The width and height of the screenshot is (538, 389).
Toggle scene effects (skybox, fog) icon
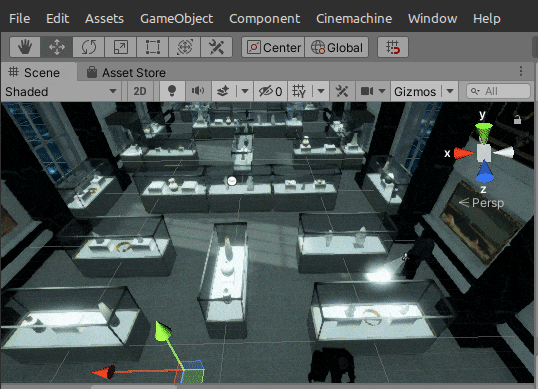[x=223, y=92]
